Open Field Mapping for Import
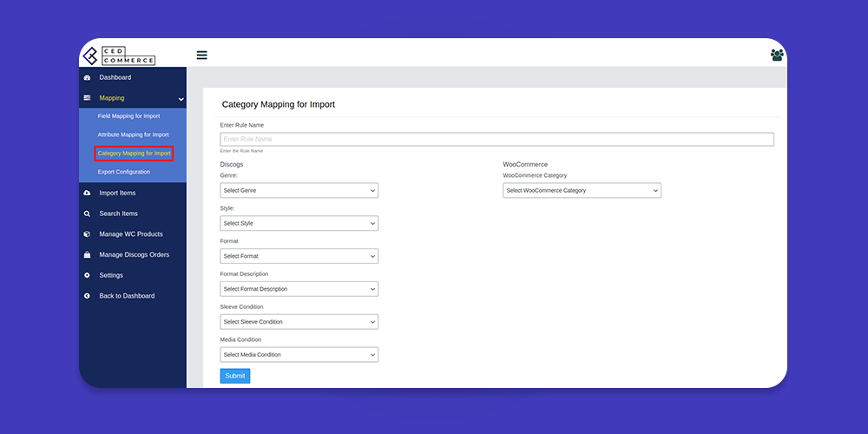The height and width of the screenshot is (434, 868). (x=129, y=116)
